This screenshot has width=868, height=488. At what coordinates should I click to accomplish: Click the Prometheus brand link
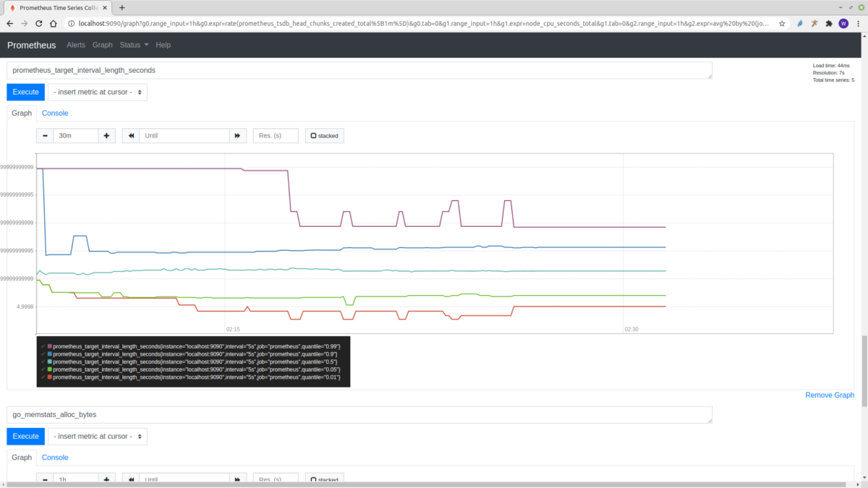pos(32,45)
